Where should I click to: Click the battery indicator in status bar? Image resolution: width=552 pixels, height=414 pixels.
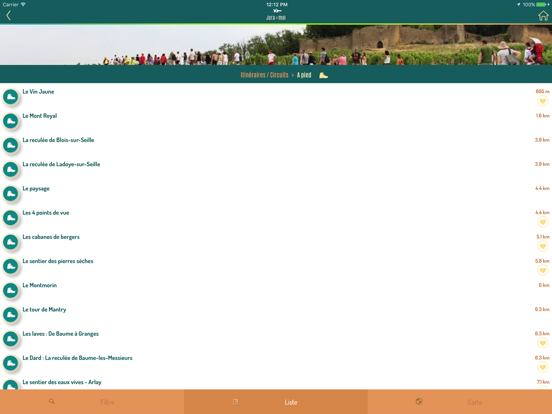tap(541, 5)
